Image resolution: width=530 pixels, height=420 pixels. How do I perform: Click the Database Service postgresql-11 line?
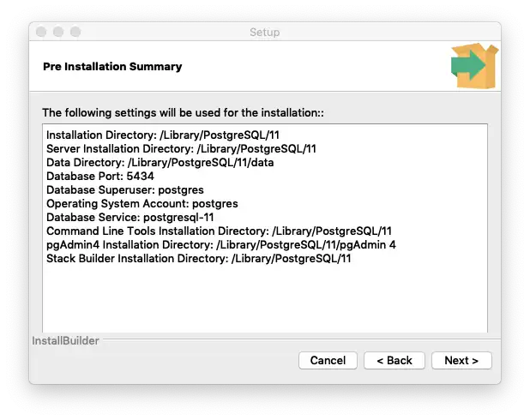[x=129, y=218]
